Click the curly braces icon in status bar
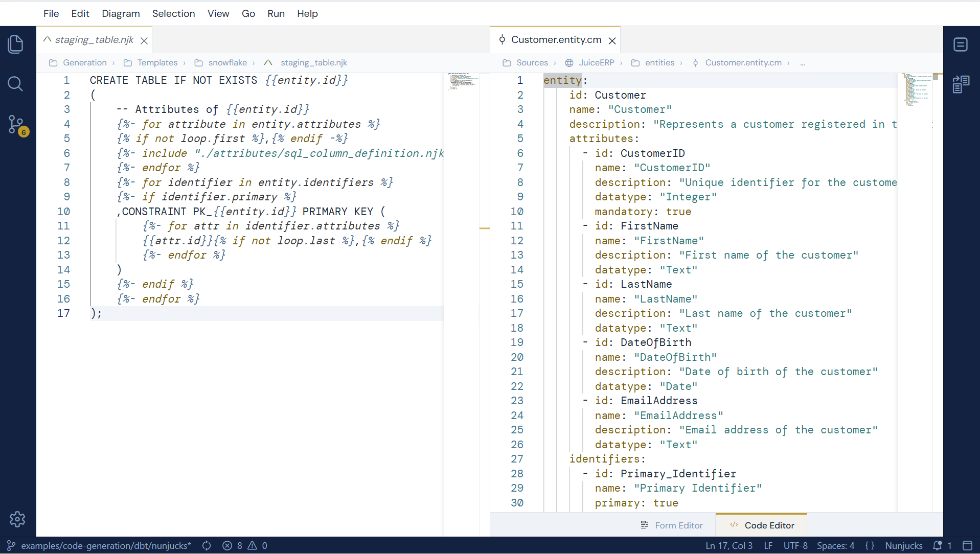Image resolution: width=980 pixels, height=554 pixels. pyautogui.click(x=870, y=545)
